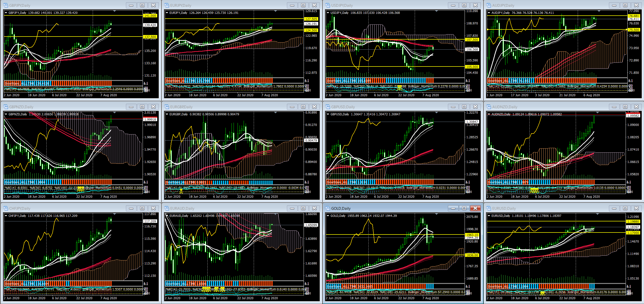
Task: Click the EURUSD,Daily chart window icon
Action: tap(489, 208)
